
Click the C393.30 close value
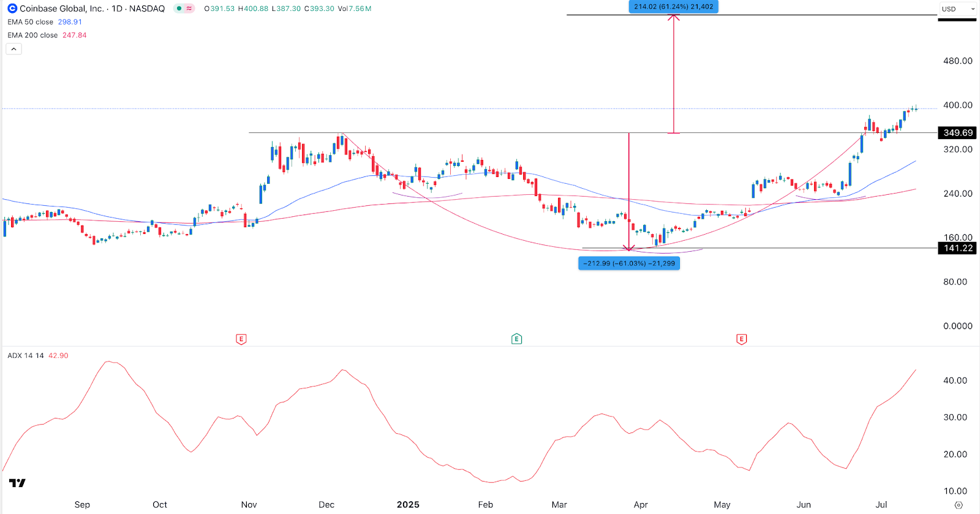click(319, 9)
